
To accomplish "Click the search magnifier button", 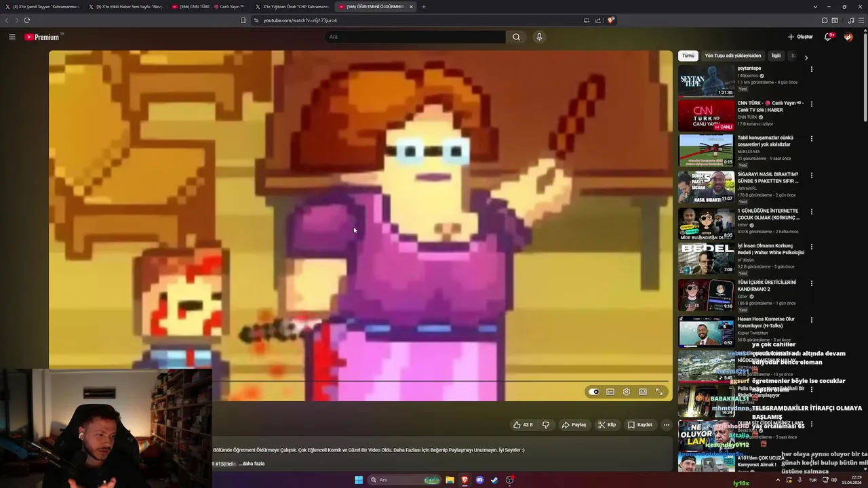I will coord(516,37).
